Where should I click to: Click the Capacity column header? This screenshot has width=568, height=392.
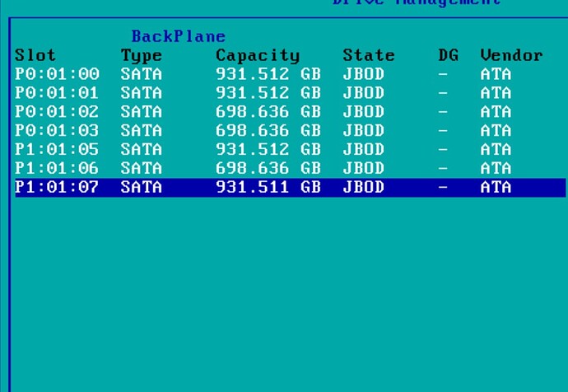258,56
